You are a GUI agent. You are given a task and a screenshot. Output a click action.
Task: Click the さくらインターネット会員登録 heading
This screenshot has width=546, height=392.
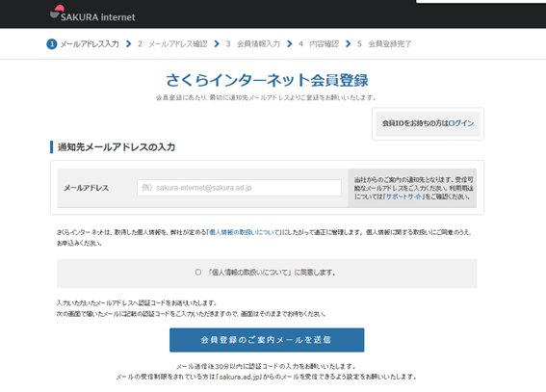pyautogui.click(x=267, y=80)
